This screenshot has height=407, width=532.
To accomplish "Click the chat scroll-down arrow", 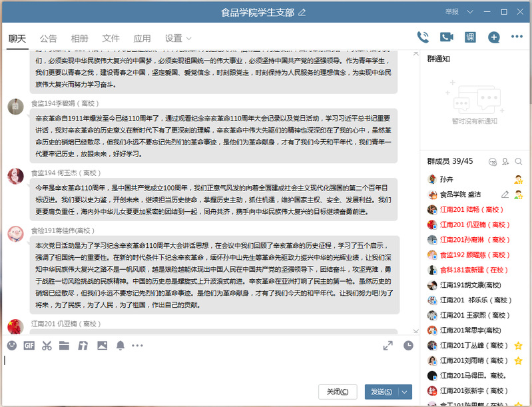I will tap(415, 330).
